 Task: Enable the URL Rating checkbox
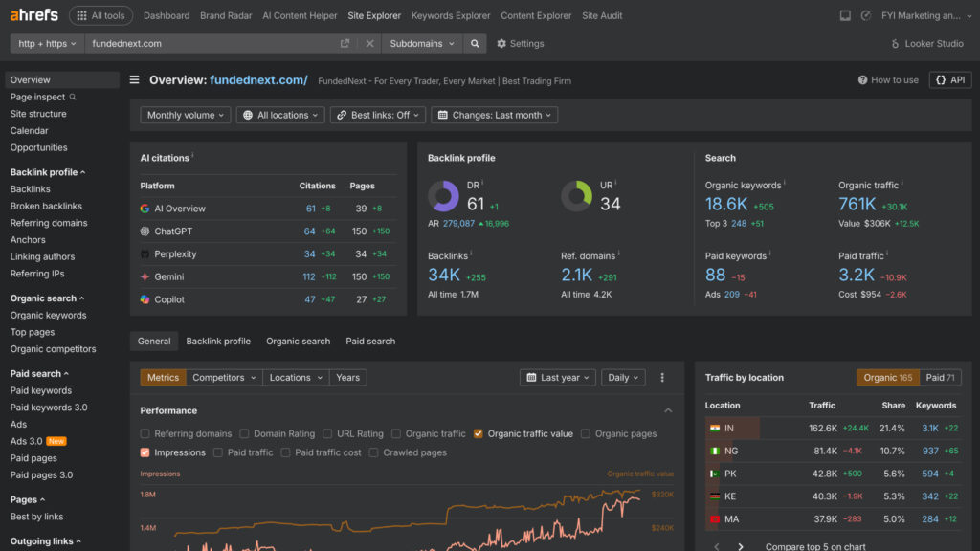327,433
